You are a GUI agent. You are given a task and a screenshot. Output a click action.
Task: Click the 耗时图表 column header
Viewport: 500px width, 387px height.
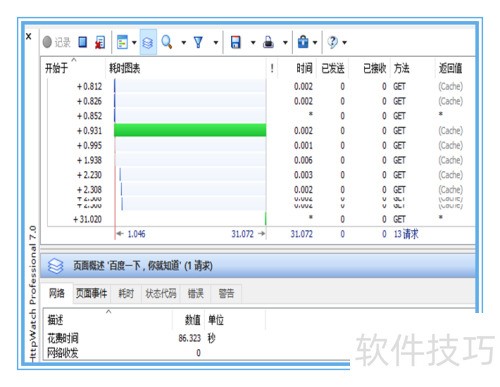tap(185, 68)
